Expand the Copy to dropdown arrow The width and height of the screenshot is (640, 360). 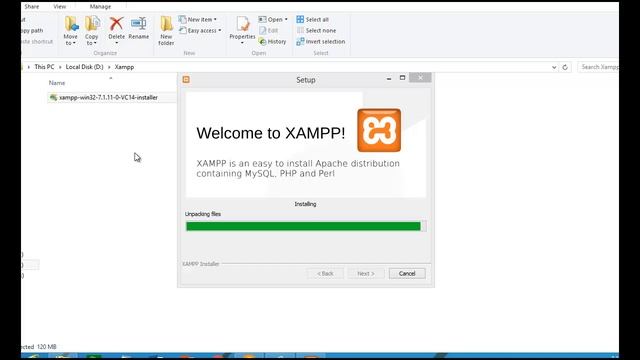pyautogui.click(x=95, y=43)
